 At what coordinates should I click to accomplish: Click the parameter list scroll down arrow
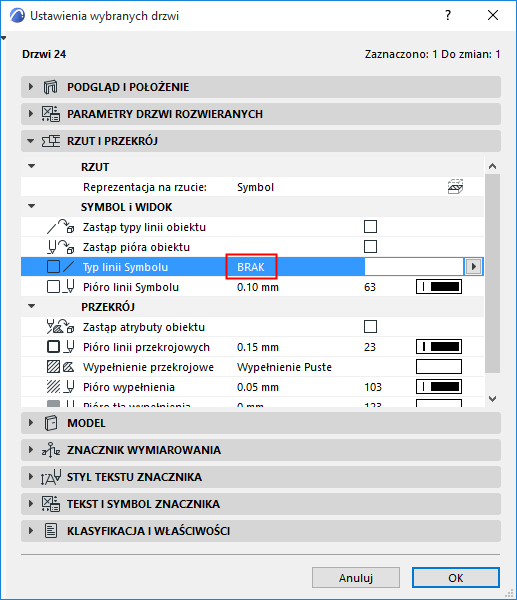coord(493,399)
